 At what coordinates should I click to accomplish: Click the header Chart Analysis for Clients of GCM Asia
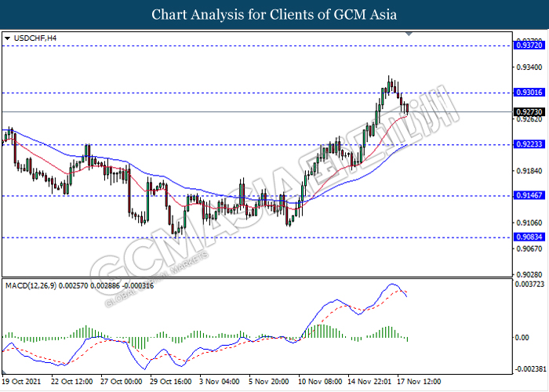pyautogui.click(x=274, y=15)
